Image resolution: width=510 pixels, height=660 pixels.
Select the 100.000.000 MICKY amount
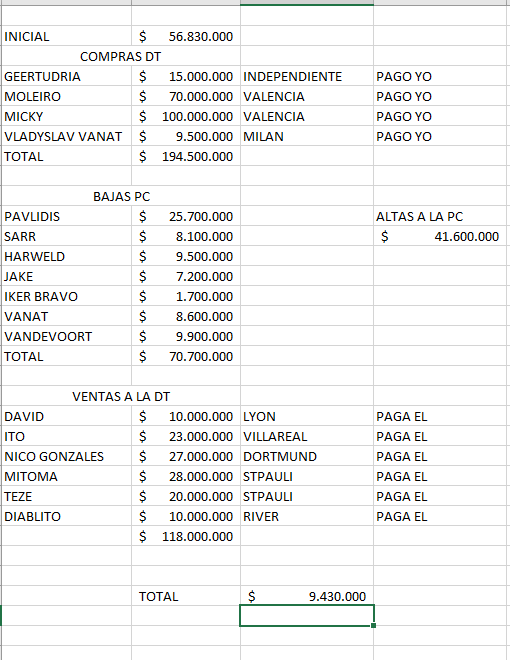tap(186, 116)
